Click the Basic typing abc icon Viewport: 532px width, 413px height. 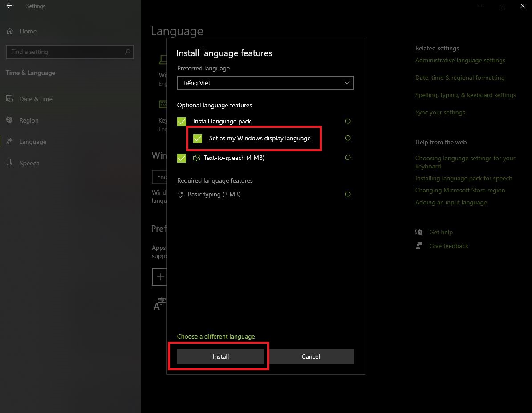click(180, 194)
